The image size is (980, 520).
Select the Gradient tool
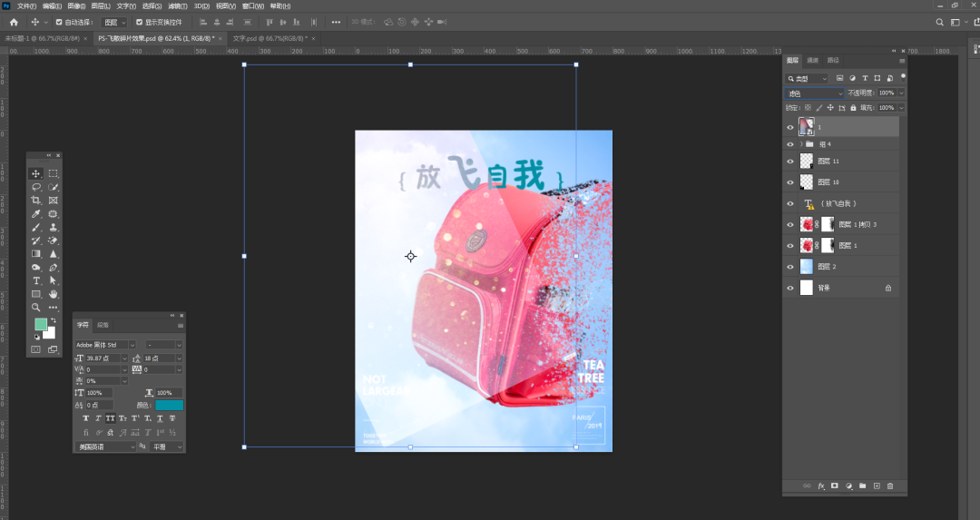tap(36, 254)
